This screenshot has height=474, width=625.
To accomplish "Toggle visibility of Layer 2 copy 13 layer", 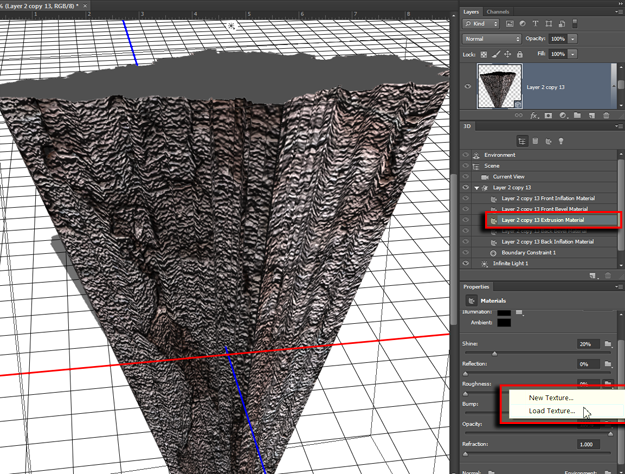I will [468, 87].
